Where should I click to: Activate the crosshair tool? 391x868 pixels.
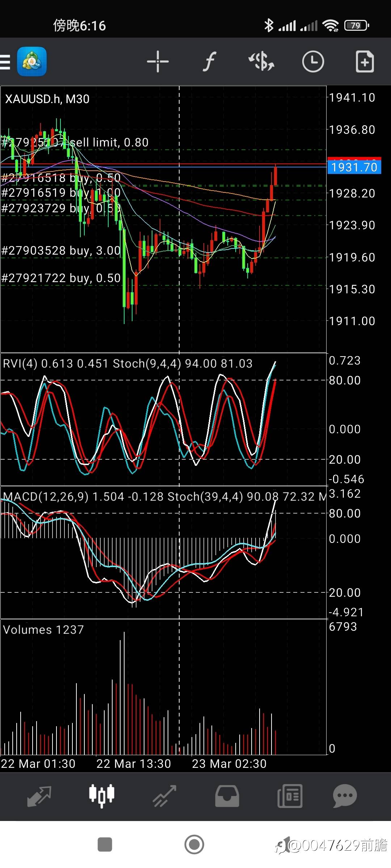(x=158, y=61)
